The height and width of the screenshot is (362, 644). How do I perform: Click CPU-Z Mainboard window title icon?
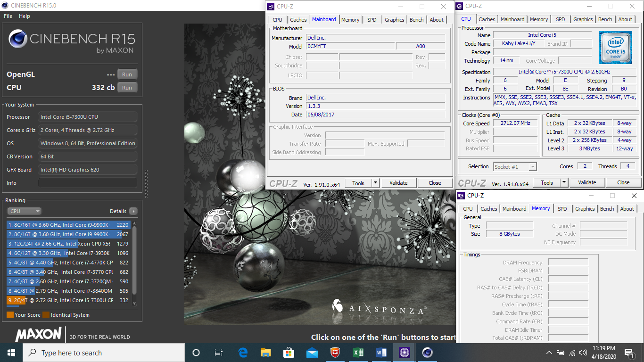point(270,6)
